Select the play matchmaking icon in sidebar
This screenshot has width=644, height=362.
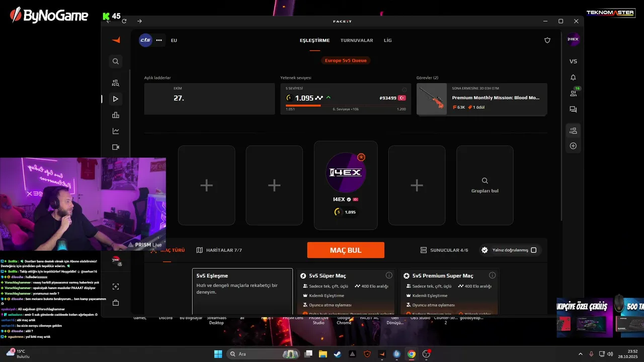pyautogui.click(x=116, y=99)
